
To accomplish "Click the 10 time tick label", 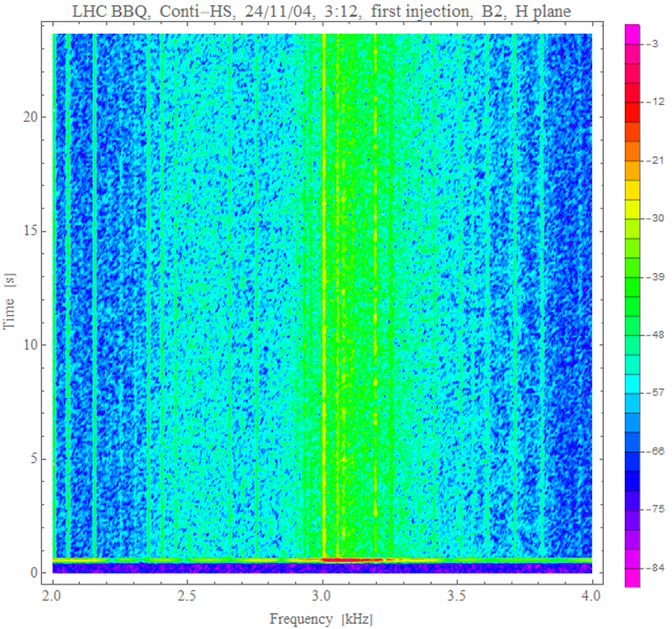I will pyautogui.click(x=30, y=345).
